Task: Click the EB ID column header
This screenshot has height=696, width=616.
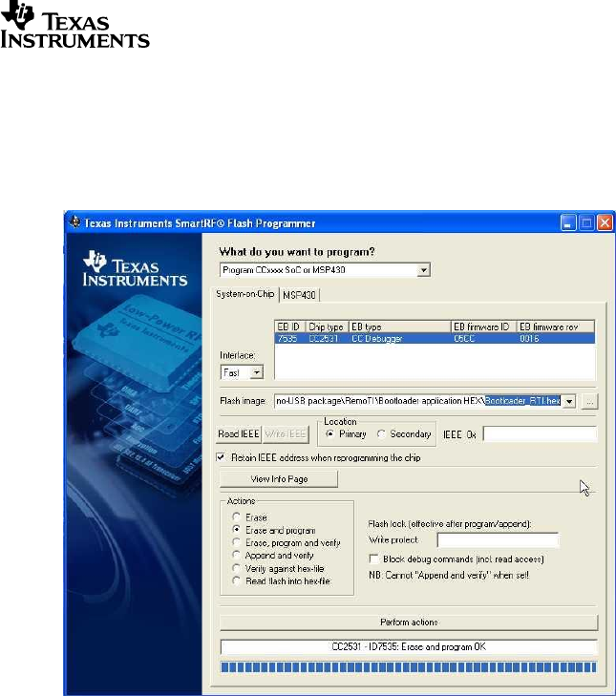Action: pyautogui.click(x=290, y=327)
